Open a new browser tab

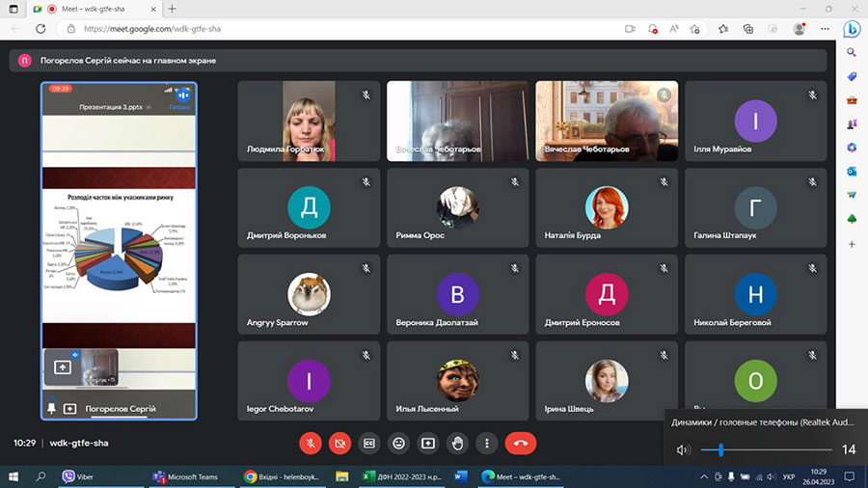pyautogui.click(x=173, y=9)
